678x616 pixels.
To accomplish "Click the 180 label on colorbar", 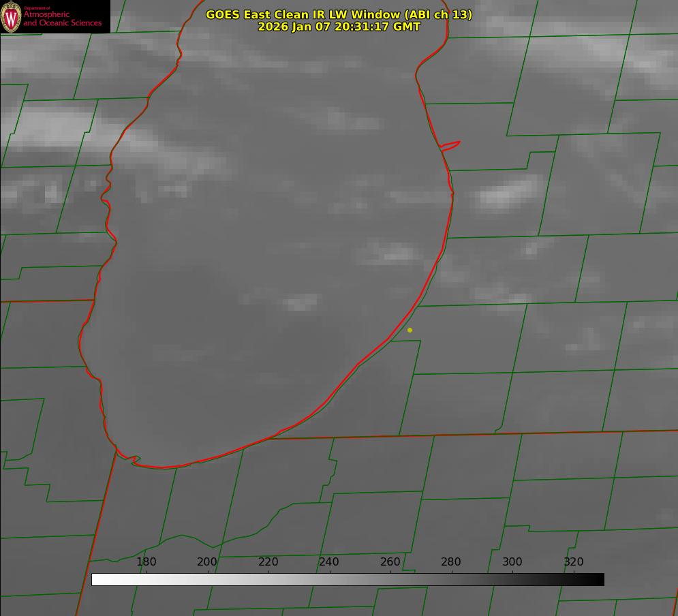I will [x=147, y=561].
